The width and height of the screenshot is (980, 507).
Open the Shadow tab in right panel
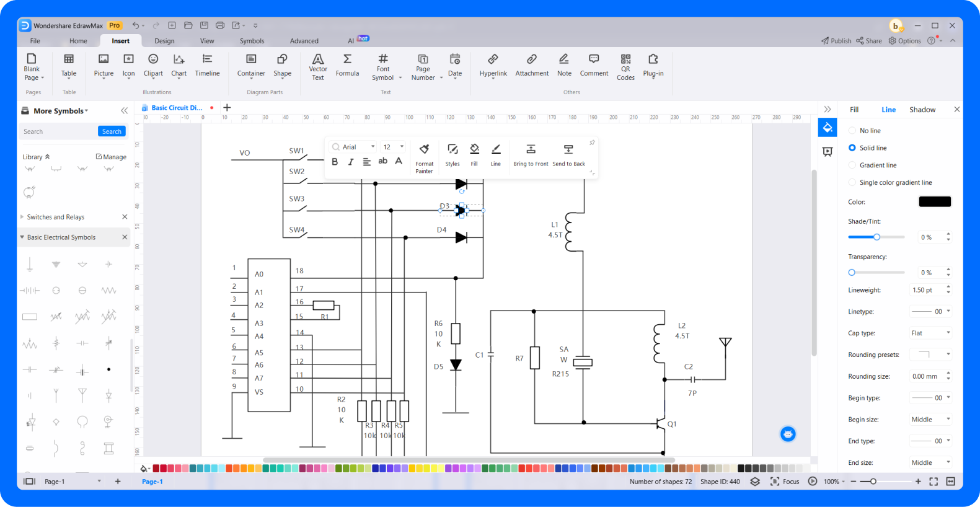922,110
